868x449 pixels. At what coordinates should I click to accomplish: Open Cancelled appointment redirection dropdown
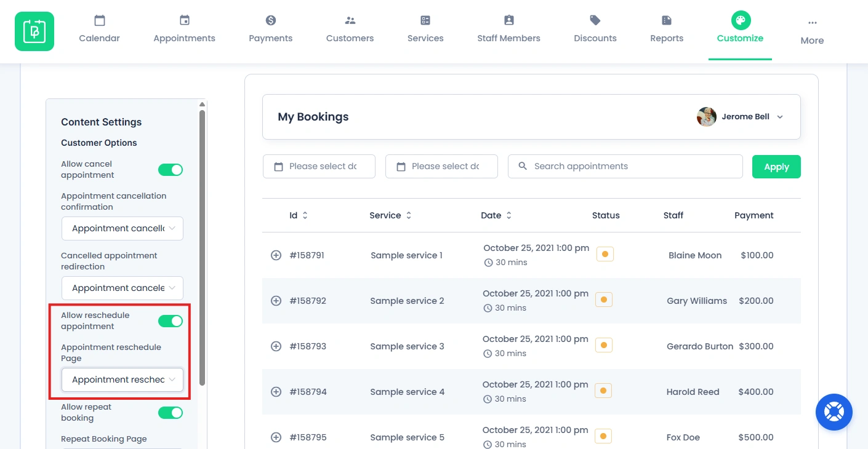tap(123, 288)
